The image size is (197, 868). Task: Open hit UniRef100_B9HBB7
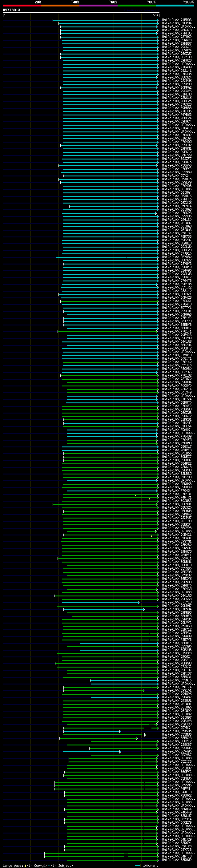(177, 43)
